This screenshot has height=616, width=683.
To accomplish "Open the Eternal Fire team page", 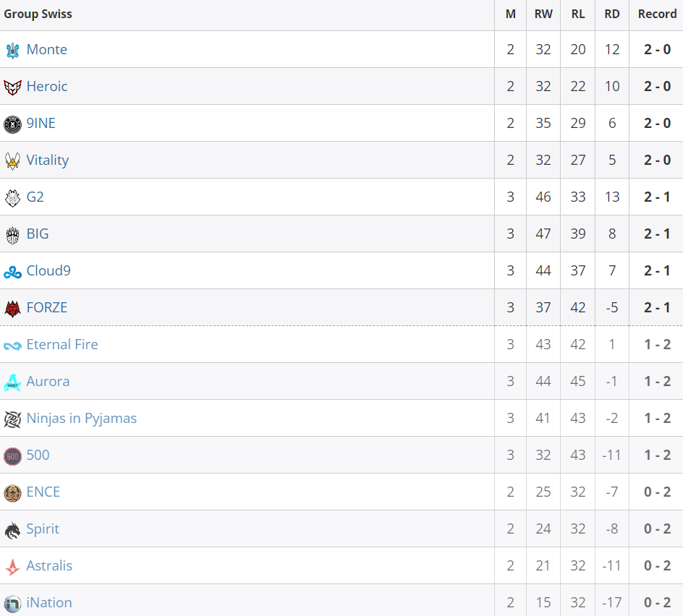I will [x=62, y=344].
